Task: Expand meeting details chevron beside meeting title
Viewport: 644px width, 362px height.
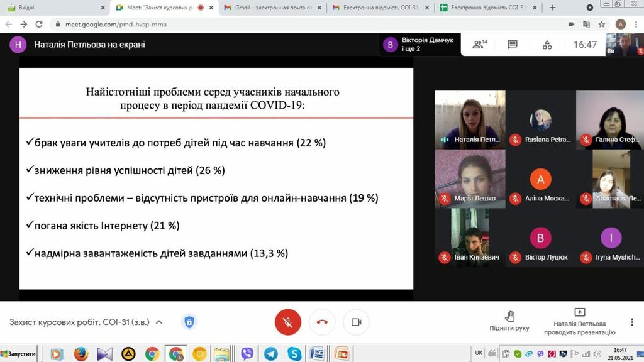Action: pos(159,322)
